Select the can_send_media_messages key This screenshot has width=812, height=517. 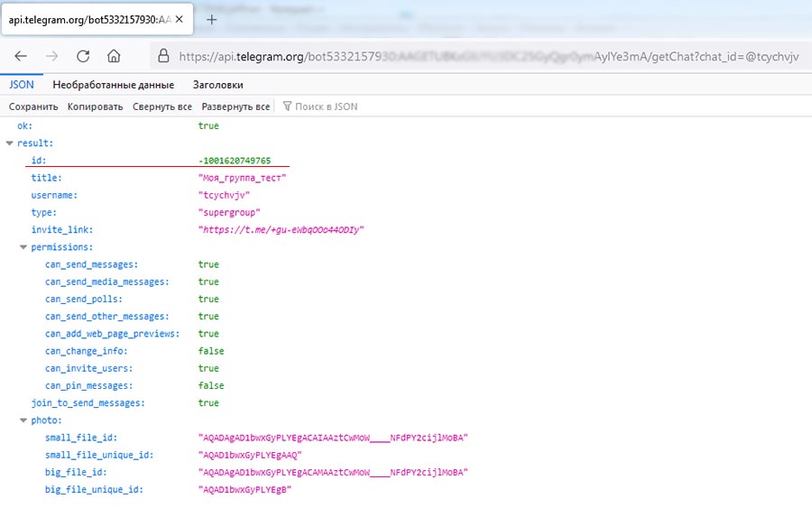(107, 282)
